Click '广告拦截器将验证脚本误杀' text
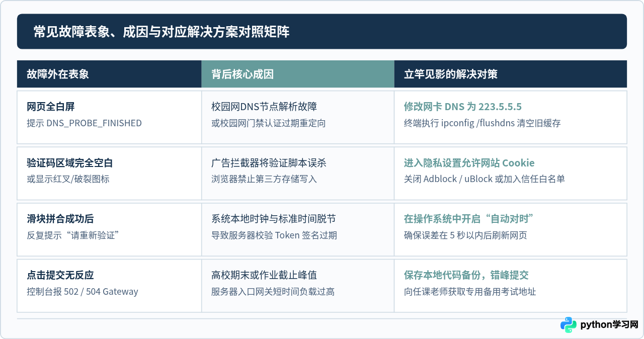 tap(269, 163)
